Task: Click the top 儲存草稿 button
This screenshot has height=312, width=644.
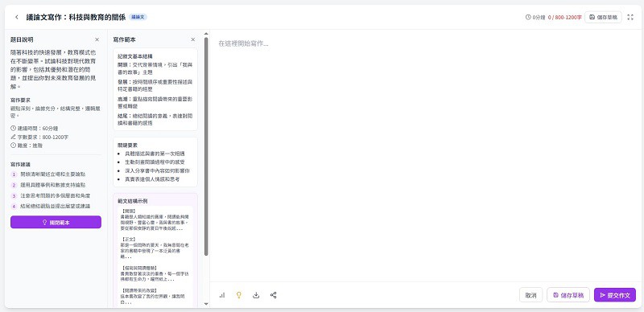Action: click(x=603, y=17)
